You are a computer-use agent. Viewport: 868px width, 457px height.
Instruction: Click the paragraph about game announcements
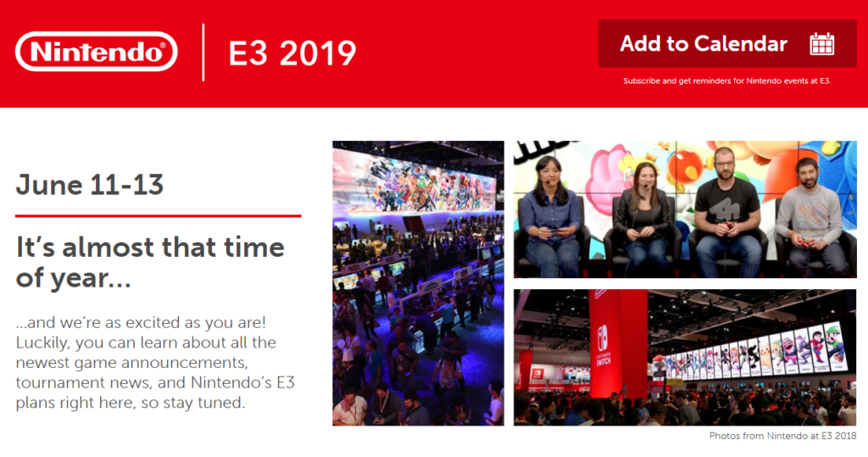pos(155,364)
